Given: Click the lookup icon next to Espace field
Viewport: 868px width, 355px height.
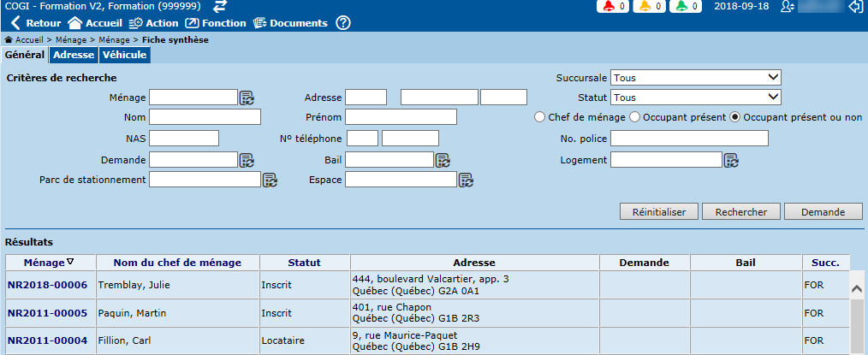Looking at the screenshot, I should click(467, 180).
